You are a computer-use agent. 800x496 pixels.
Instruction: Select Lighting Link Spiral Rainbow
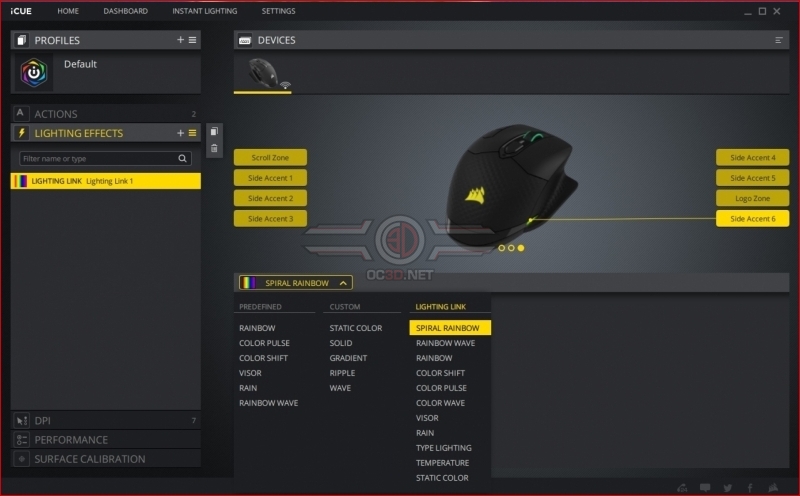pyautogui.click(x=450, y=328)
